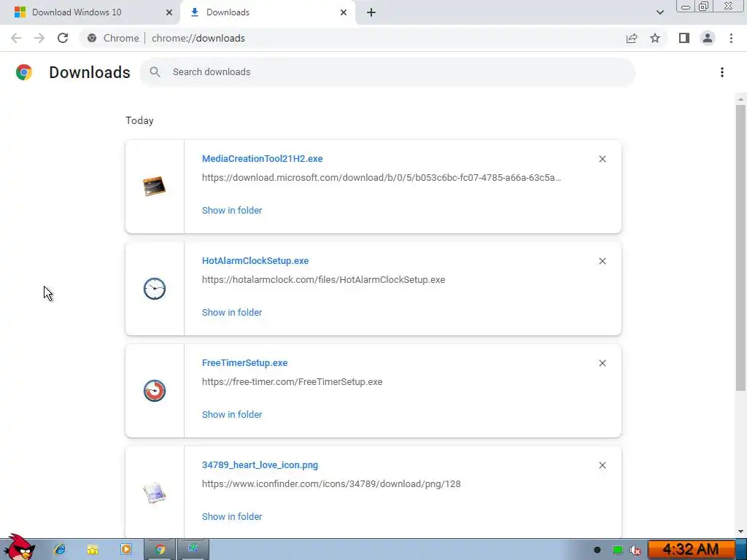Reload the downloads page

tap(63, 38)
